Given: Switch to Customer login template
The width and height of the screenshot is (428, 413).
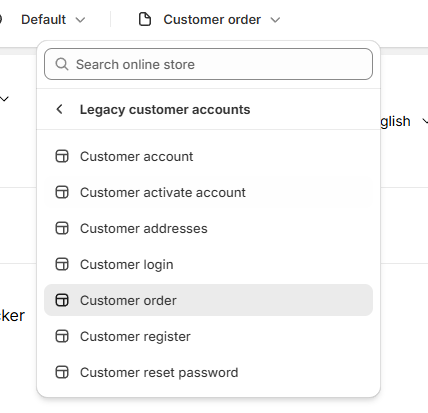Looking at the screenshot, I should tap(208, 264).
